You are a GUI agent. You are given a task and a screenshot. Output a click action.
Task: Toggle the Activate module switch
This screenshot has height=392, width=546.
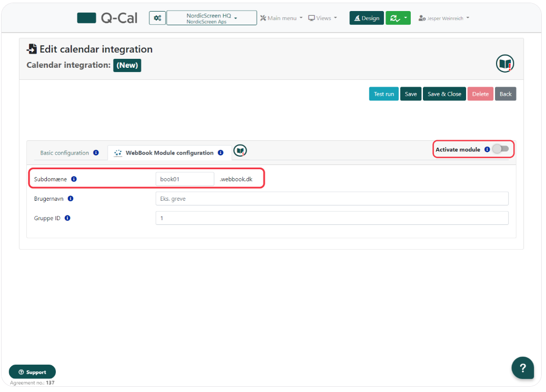(x=501, y=149)
